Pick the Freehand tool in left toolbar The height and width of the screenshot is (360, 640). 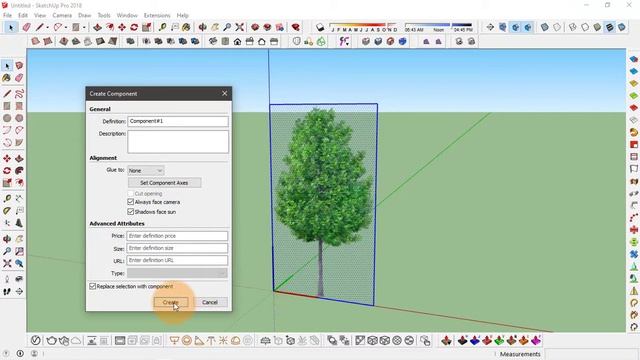[x=19, y=94]
